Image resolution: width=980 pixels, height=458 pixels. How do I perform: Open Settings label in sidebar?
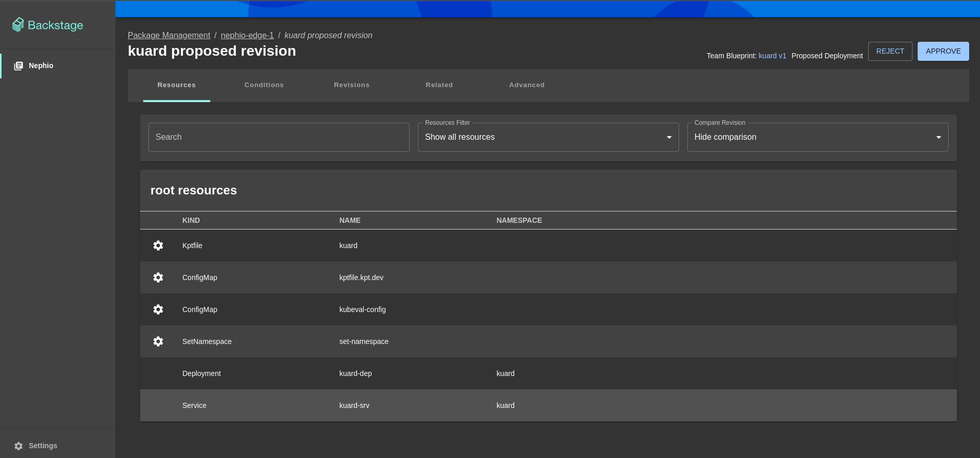coord(43,446)
